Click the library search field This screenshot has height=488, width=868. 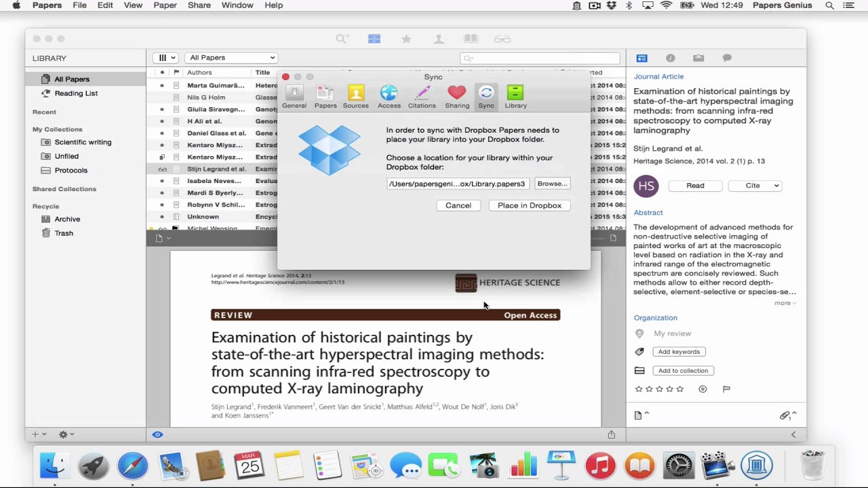click(540, 58)
